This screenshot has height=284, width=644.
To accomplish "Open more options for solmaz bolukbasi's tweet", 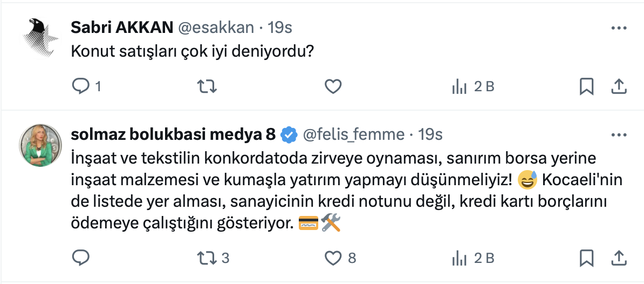I will [618, 134].
